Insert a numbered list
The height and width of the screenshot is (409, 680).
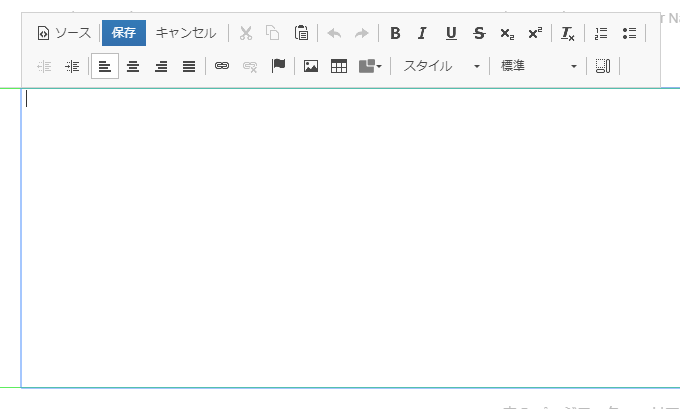click(x=601, y=33)
